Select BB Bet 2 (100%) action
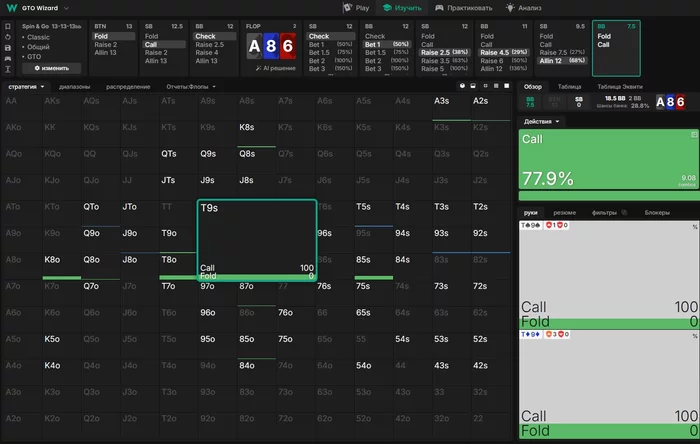700x444 pixels. (387, 61)
